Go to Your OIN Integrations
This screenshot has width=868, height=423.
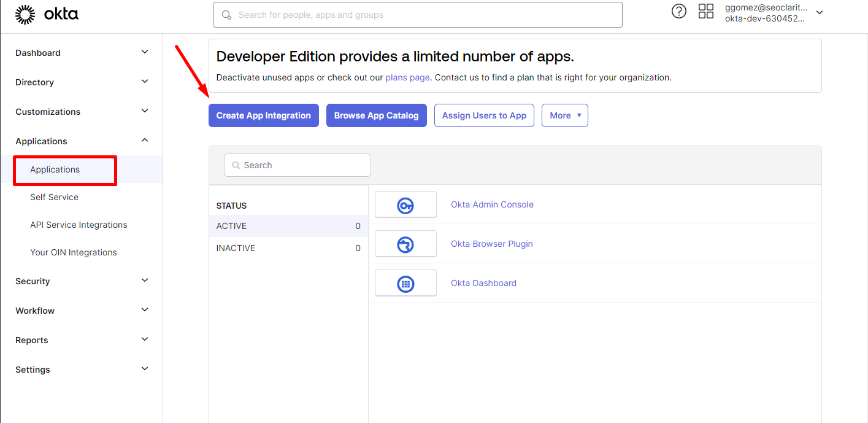tap(73, 252)
